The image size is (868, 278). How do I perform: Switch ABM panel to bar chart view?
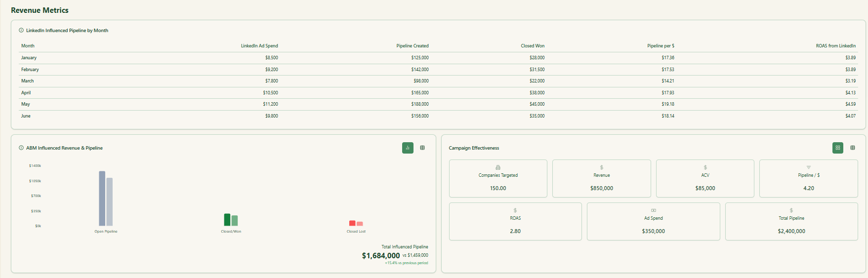click(408, 148)
